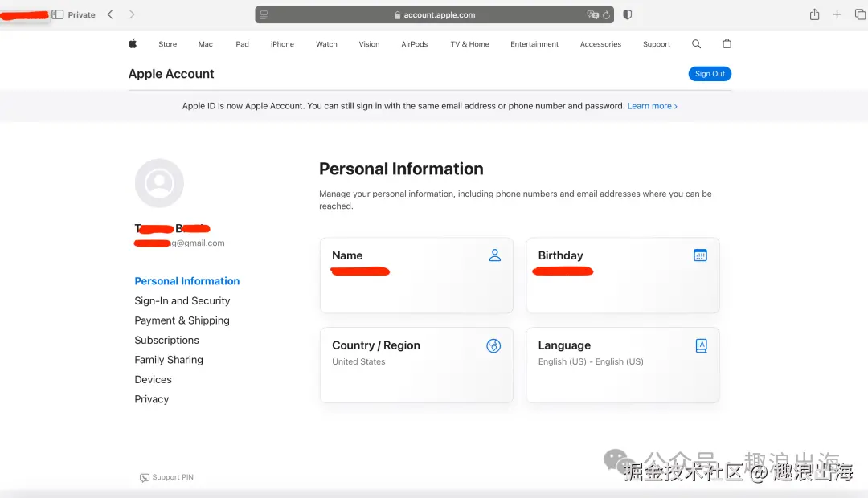868x498 pixels.
Task: Toggle the Safari sidebar icon
Action: (x=58, y=14)
